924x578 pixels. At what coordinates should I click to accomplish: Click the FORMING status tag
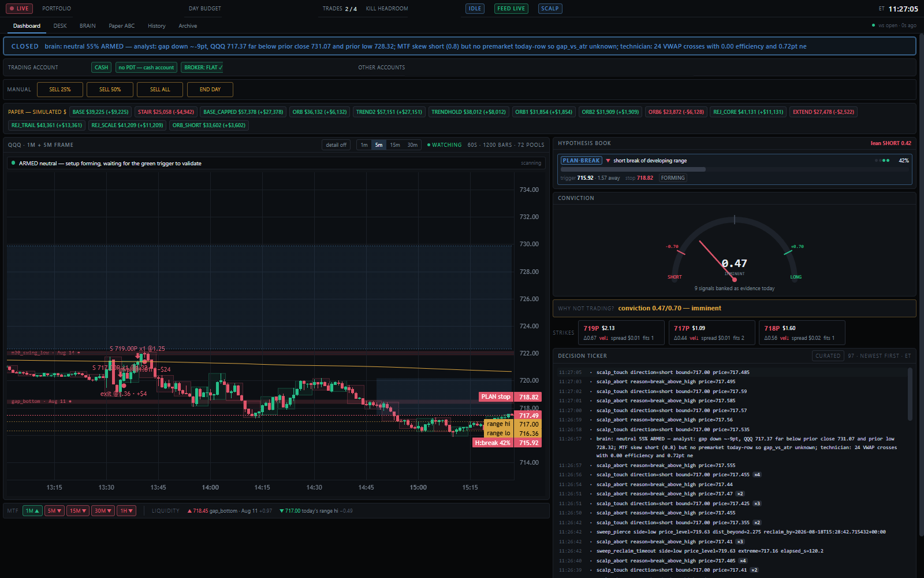pyautogui.click(x=673, y=178)
